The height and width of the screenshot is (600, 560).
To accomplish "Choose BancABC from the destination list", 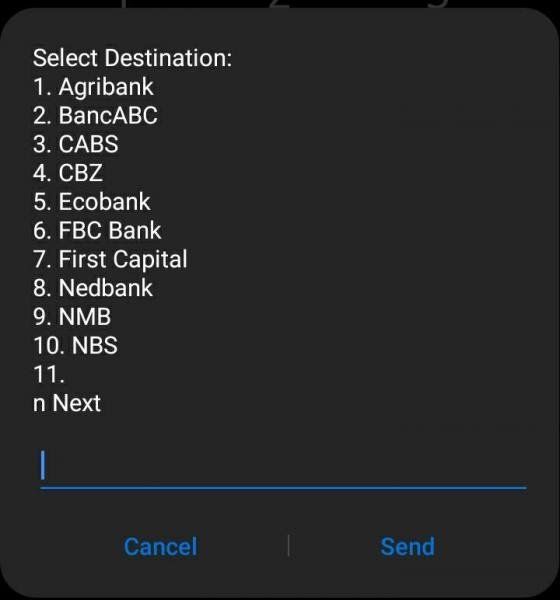I will pyautogui.click(x=95, y=116).
